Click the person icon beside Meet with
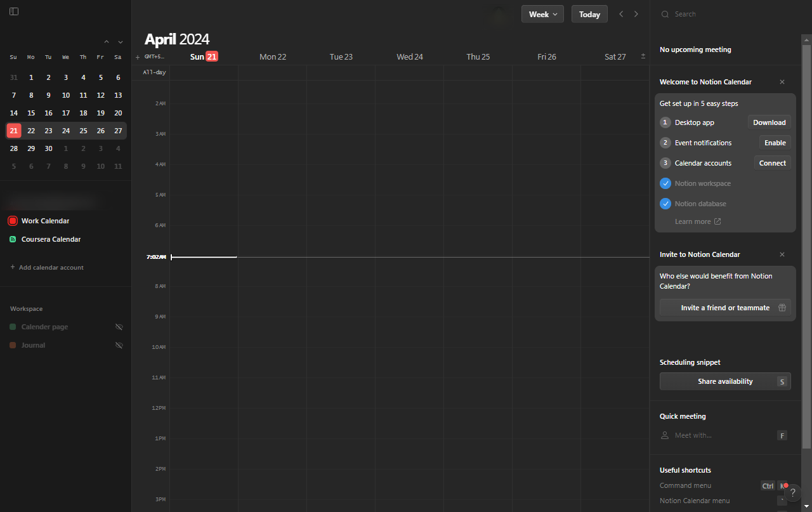 click(x=665, y=435)
